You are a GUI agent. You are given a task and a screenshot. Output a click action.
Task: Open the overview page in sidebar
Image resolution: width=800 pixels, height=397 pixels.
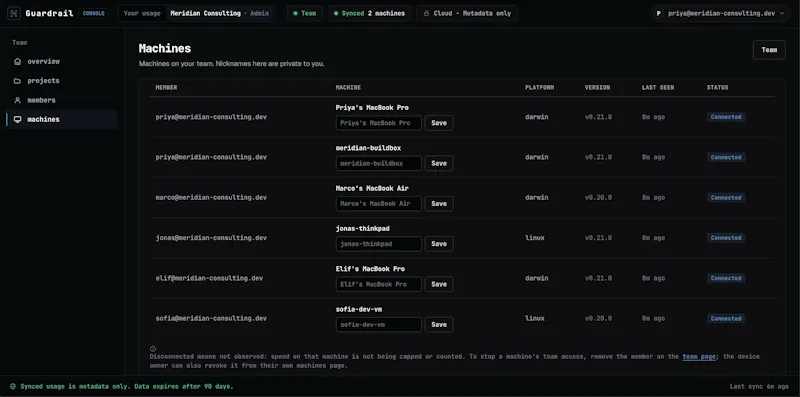tap(61, 61)
